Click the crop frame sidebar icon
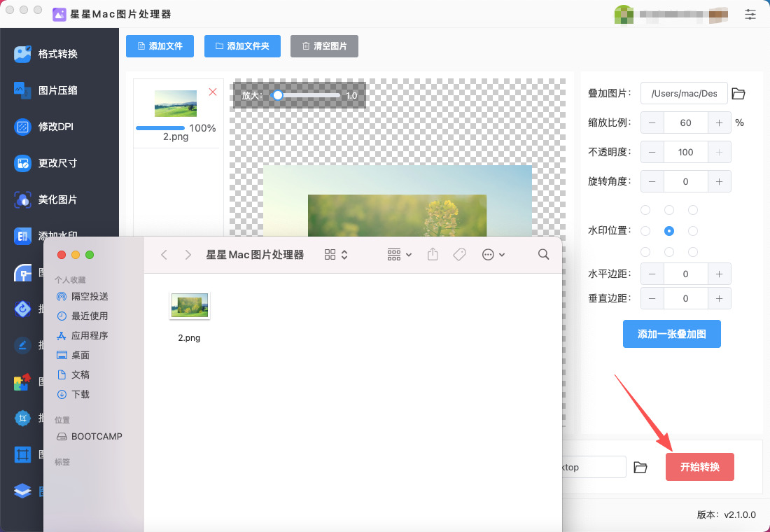This screenshot has height=532, width=770. tap(22, 454)
